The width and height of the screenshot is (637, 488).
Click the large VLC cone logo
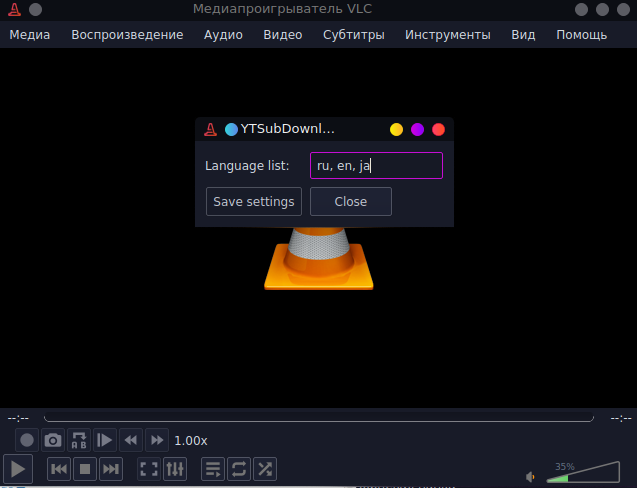click(x=319, y=258)
